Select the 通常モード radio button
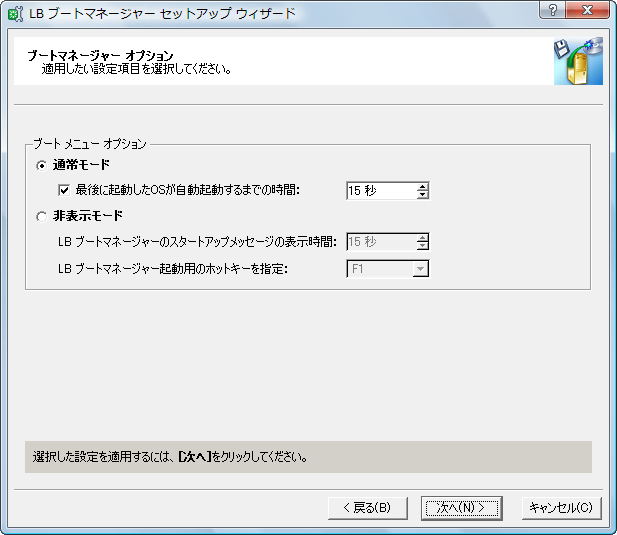This screenshot has height=535, width=617. pyautogui.click(x=41, y=166)
